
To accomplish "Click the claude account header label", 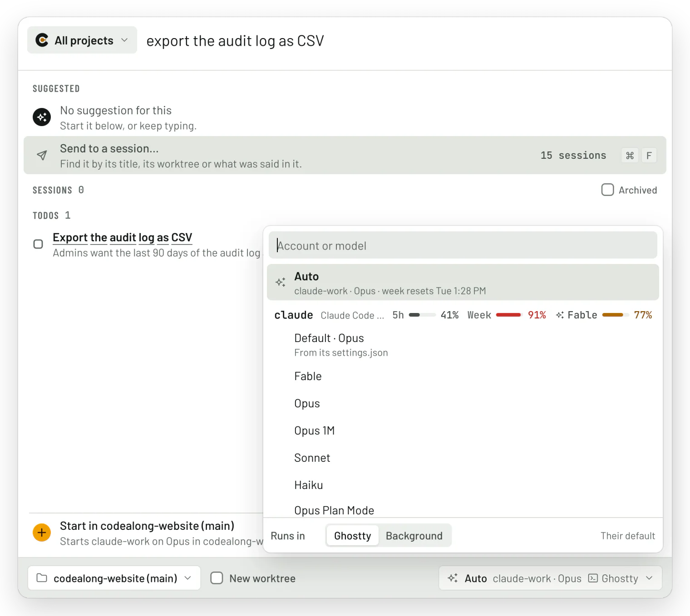I will (293, 315).
